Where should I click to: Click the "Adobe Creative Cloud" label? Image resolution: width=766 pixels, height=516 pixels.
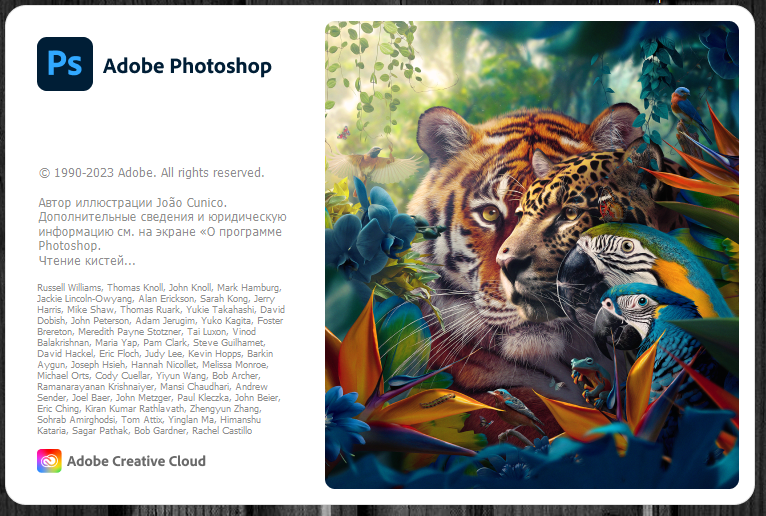tap(136, 461)
